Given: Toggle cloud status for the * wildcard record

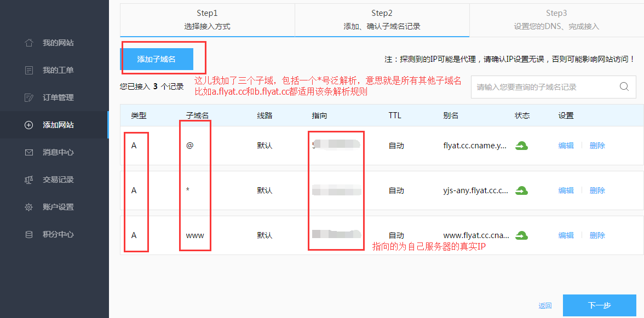Looking at the screenshot, I should pos(522,190).
